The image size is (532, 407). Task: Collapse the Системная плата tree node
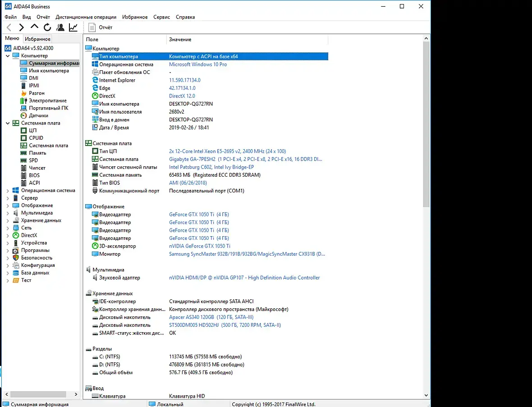pos(8,123)
